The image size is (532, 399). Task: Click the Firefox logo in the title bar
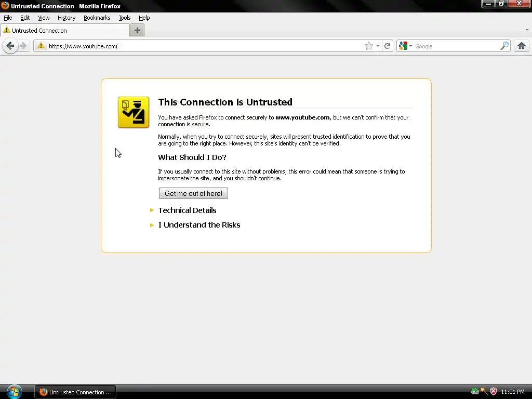coord(5,5)
